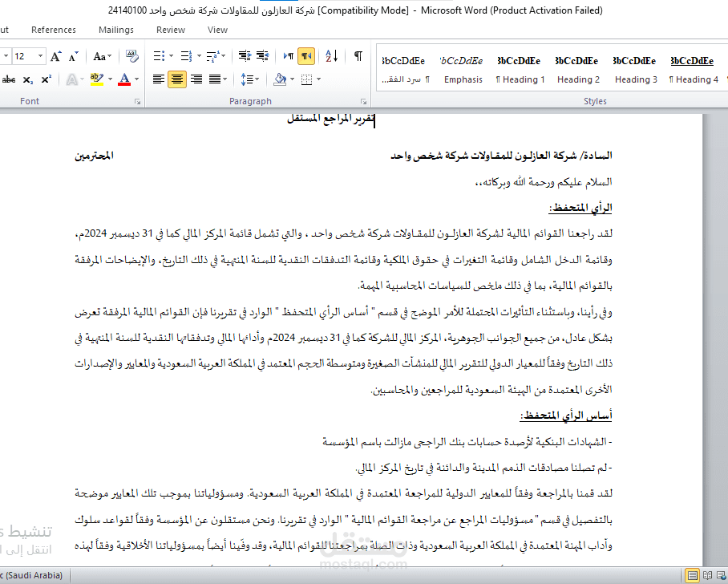Click the Shading paint bucket icon
This screenshot has height=584, width=728.
point(280,79)
